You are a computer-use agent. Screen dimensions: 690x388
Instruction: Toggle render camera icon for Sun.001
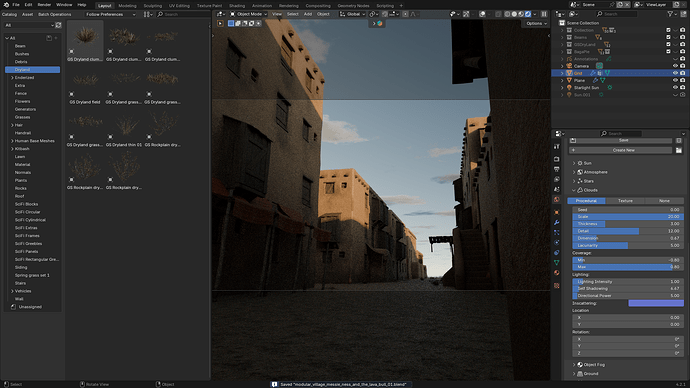[x=683, y=95]
